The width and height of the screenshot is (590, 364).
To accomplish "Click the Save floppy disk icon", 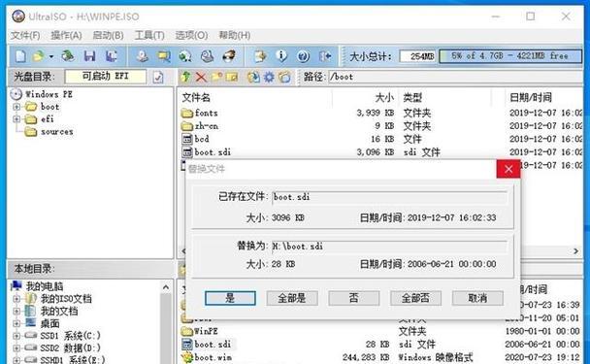I will [x=89, y=56].
